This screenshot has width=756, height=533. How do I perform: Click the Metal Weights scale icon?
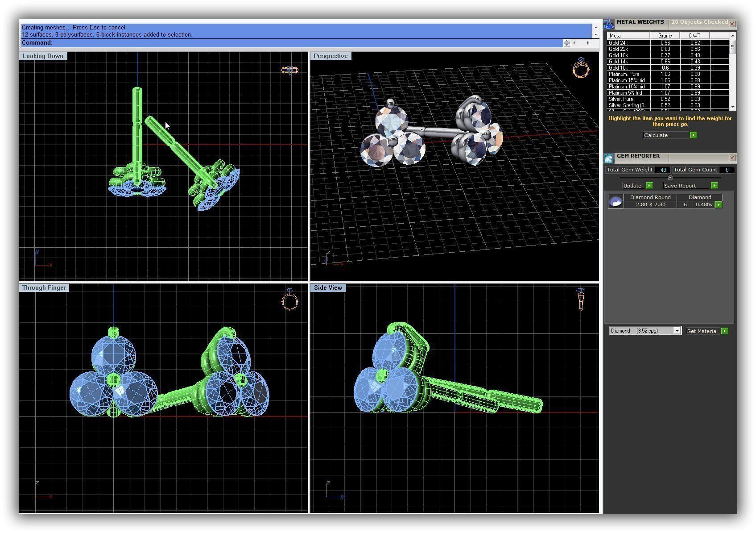[x=609, y=24]
